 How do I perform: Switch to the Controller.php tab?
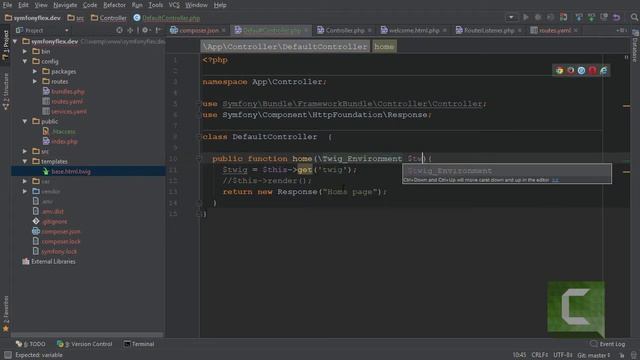345,31
